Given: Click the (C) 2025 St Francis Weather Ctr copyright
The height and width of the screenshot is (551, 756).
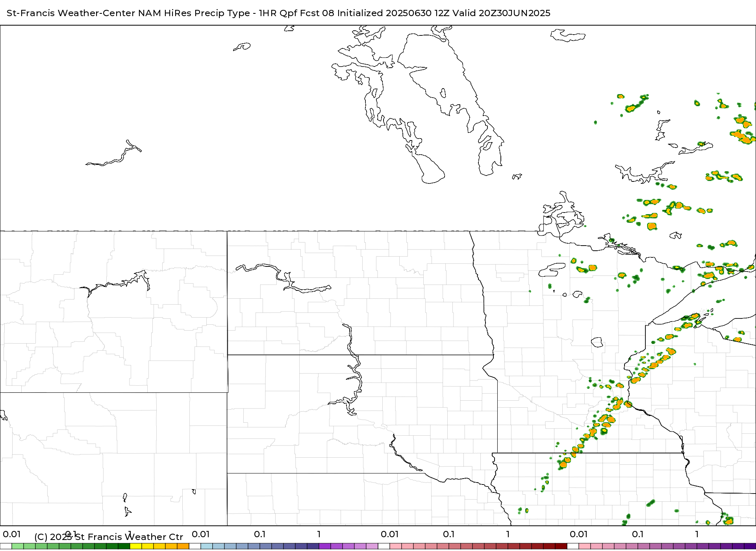Looking at the screenshot, I should click(109, 537).
